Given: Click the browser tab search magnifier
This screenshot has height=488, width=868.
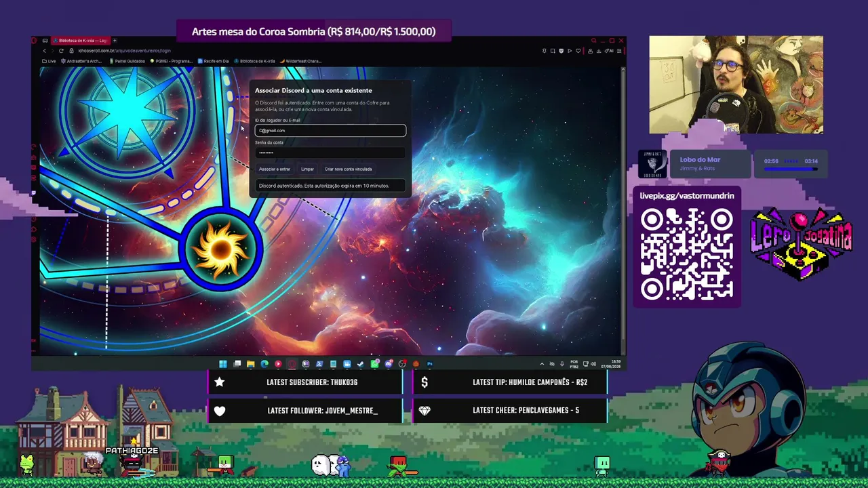Looking at the screenshot, I should click(x=593, y=41).
